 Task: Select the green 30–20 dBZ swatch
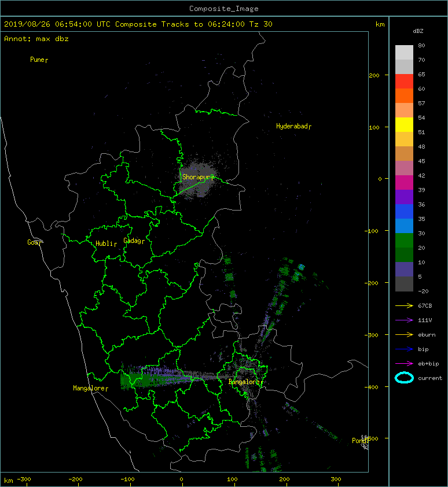[404, 240]
